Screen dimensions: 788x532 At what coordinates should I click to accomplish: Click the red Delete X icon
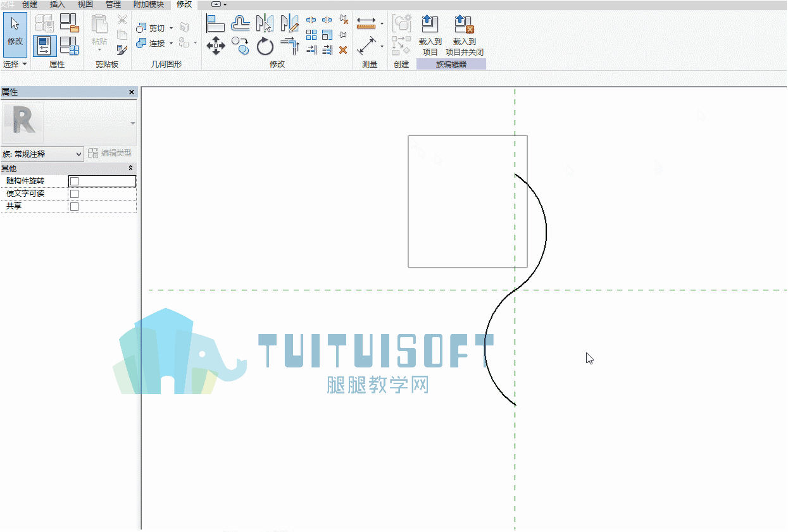(x=343, y=49)
